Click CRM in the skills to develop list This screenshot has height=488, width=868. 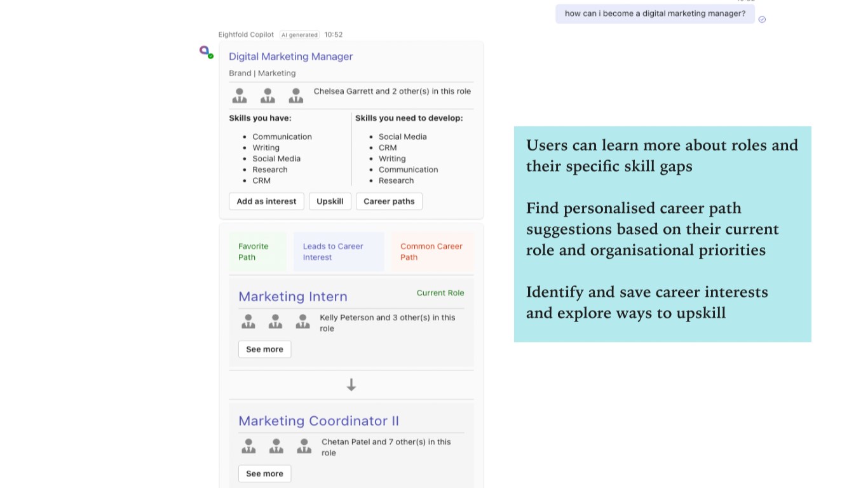click(x=388, y=147)
